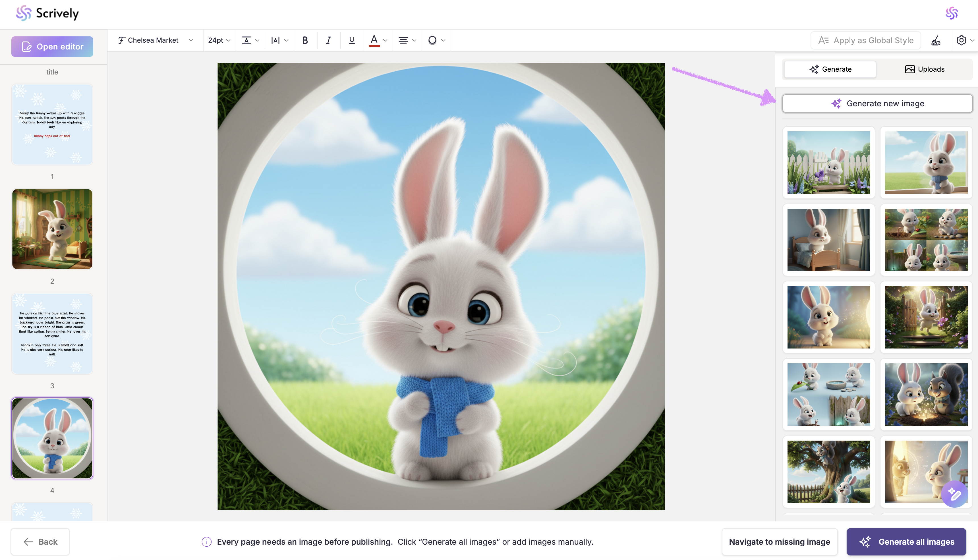Image resolution: width=978 pixels, height=560 pixels.
Task: Switch to the Uploads tab
Action: pos(924,69)
